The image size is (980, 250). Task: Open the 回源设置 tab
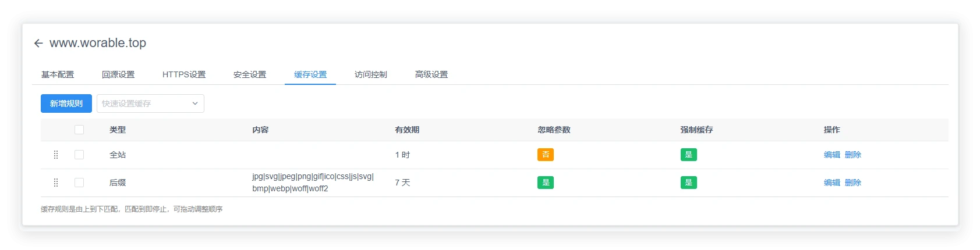click(118, 74)
